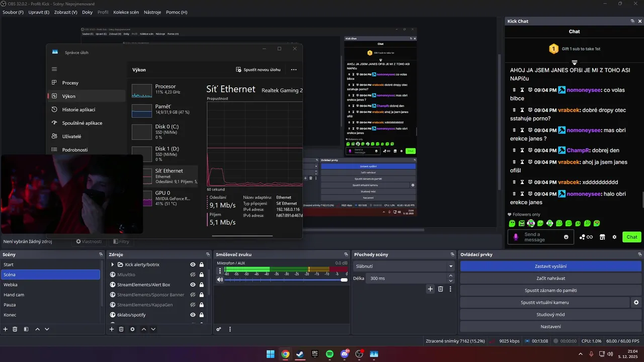The height and width of the screenshot is (362, 644).
Task: Remove transition with trash icon in Přechody
Action: tap(440, 289)
